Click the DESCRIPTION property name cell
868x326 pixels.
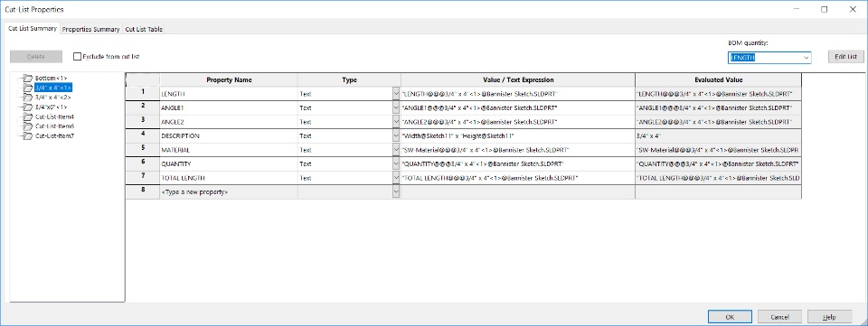coord(229,136)
